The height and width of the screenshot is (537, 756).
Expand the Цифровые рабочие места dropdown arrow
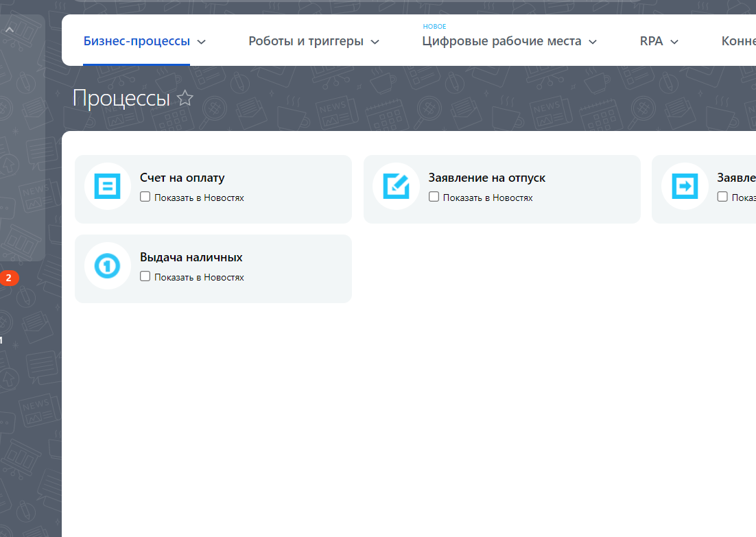593,42
